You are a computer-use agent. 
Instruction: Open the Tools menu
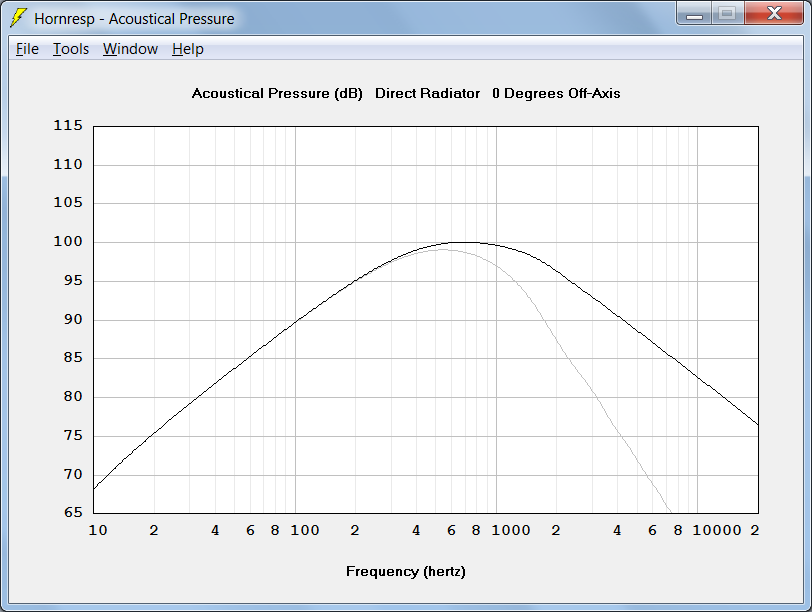[71, 49]
